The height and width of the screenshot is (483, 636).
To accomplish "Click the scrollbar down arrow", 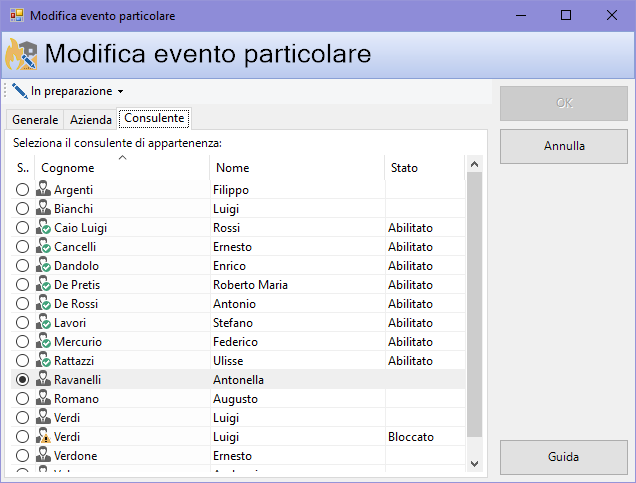I will click(x=475, y=463).
